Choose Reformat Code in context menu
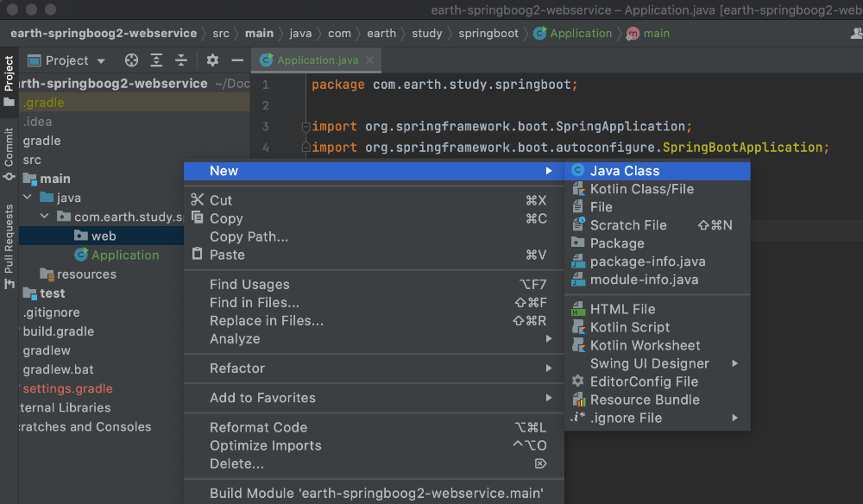The image size is (863, 504). coord(374,427)
